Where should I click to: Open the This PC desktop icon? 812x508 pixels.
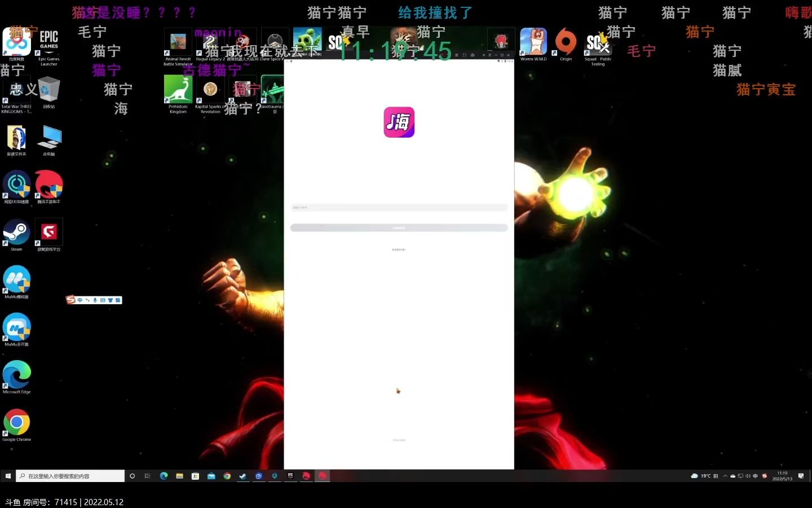(x=49, y=140)
